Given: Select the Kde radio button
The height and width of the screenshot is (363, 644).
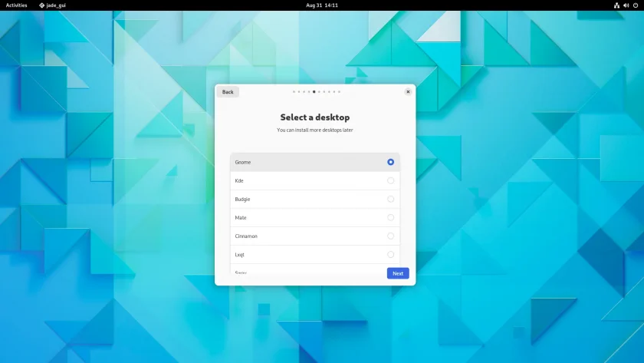Looking at the screenshot, I should click(x=390, y=180).
